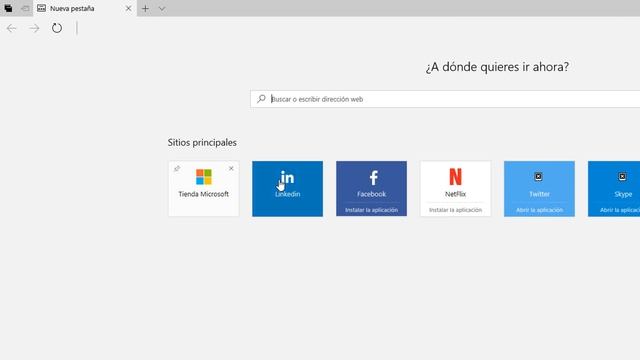Screen dimensions: 640x360
Task: Click Instalar la aplicación under Netflix
Action: click(x=456, y=210)
